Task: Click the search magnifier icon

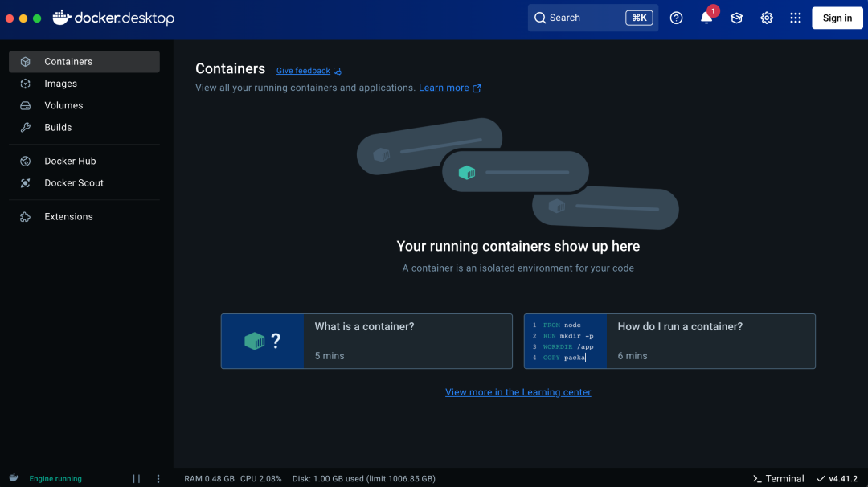Action: coord(540,18)
